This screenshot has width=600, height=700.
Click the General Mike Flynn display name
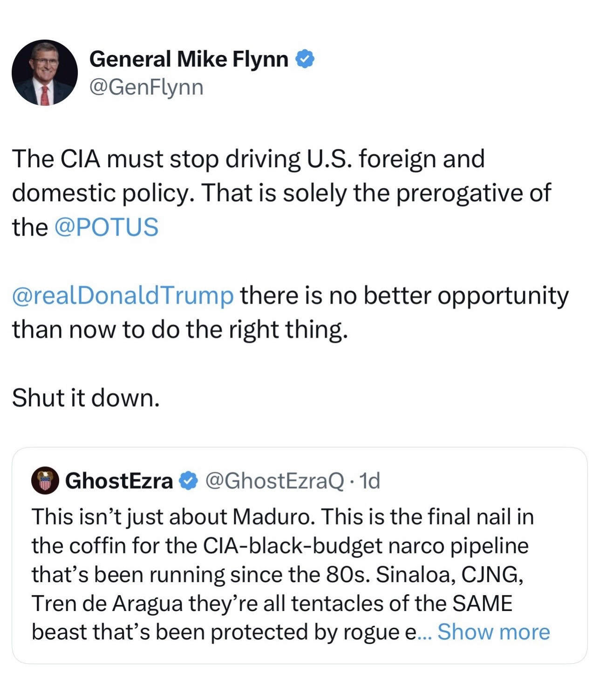point(189,59)
